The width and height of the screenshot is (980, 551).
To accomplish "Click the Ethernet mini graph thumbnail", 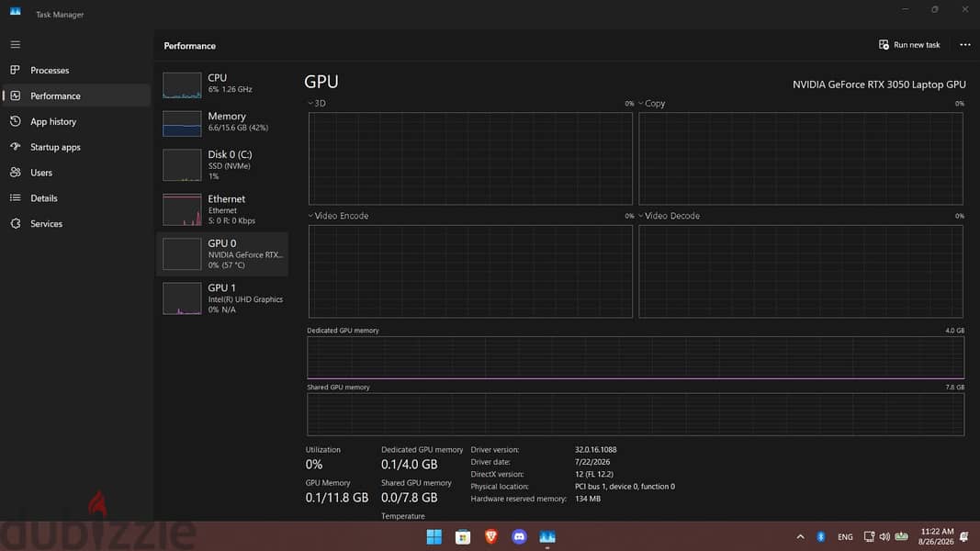I will pyautogui.click(x=182, y=209).
